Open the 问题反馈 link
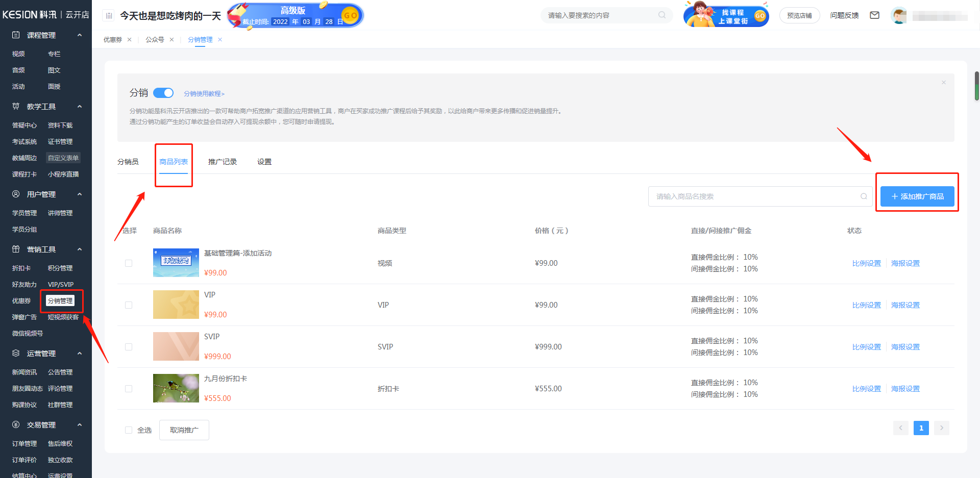980x478 pixels. (x=844, y=15)
